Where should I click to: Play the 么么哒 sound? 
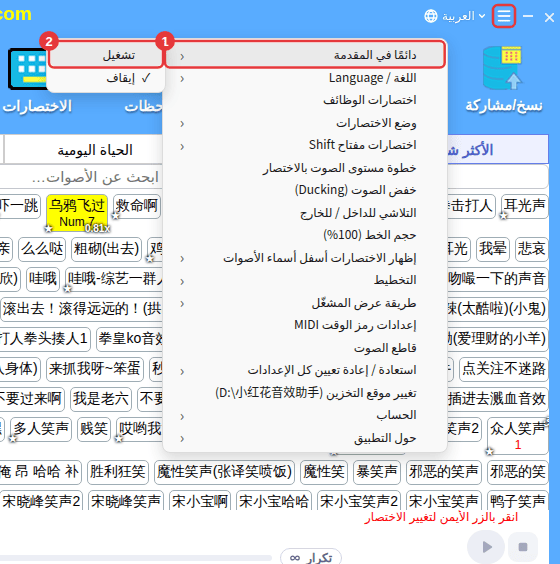coord(42,249)
